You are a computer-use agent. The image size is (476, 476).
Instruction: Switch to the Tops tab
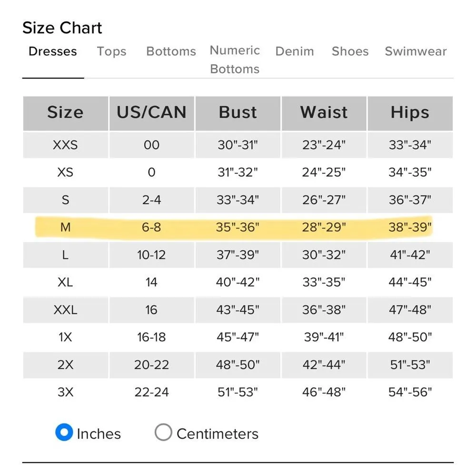tap(111, 51)
